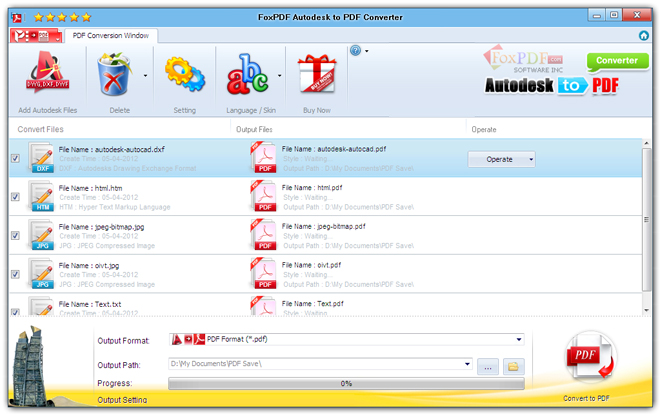Viewport: 660px width, 417px height.
Task: Click the Buy Now gift icon
Action: pos(317,74)
